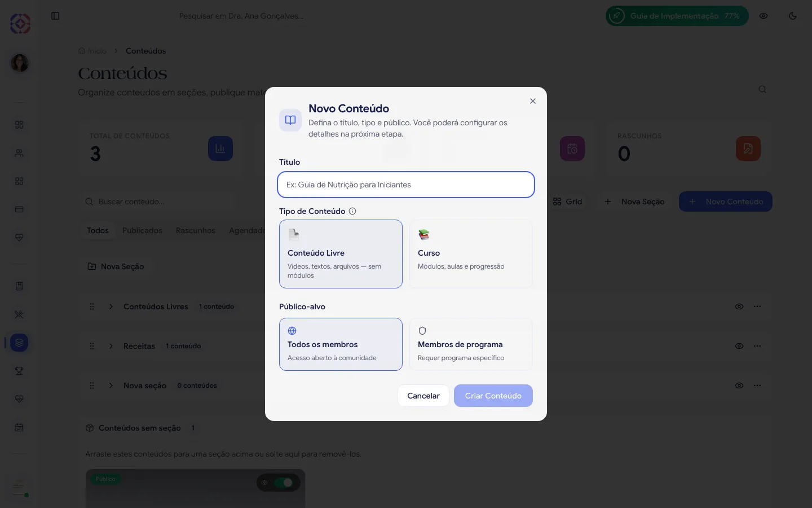Expand the Conteúdos Livres section
The height and width of the screenshot is (508, 812).
[x=111, y=306]
